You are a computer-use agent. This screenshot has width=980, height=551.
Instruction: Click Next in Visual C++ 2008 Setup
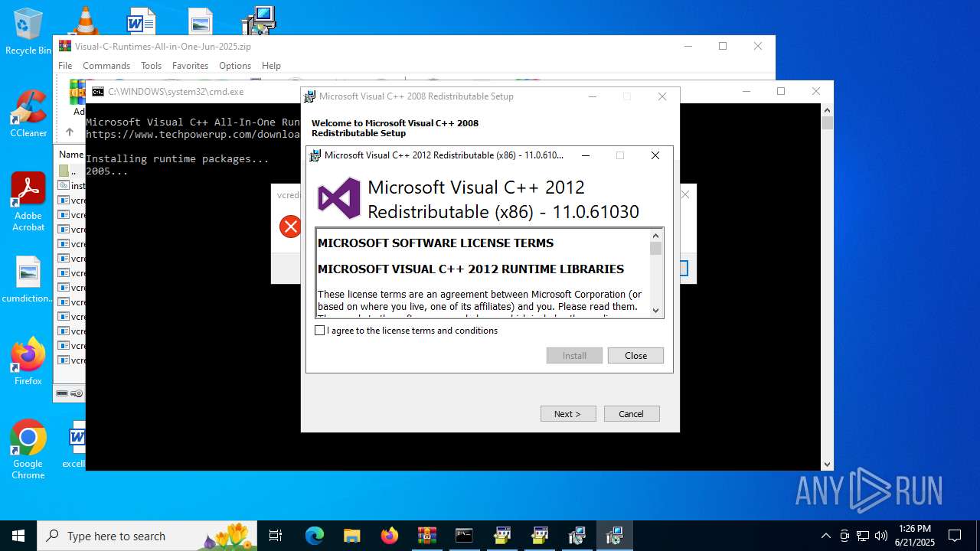568,414
